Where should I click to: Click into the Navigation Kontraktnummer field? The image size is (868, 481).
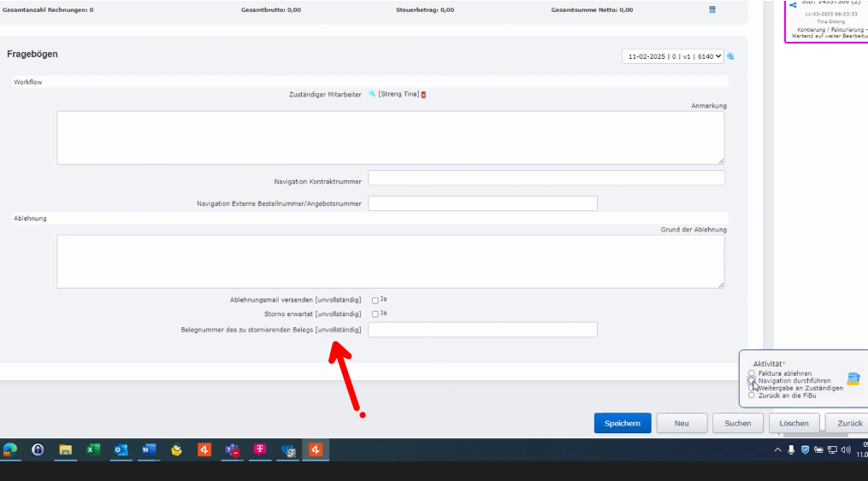pos(546,178)
